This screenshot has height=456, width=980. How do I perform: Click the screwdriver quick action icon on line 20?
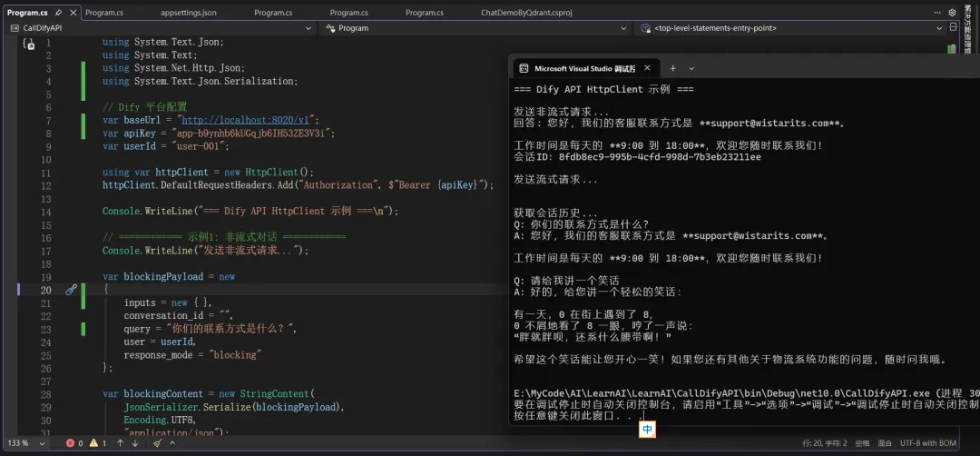click(72, 289)
